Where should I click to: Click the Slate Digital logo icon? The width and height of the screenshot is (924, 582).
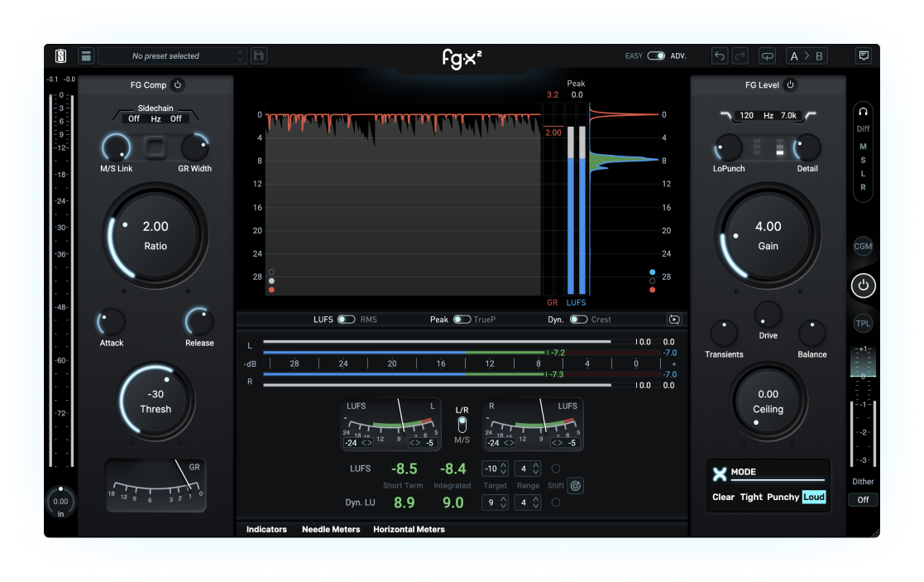pos(60,56)
